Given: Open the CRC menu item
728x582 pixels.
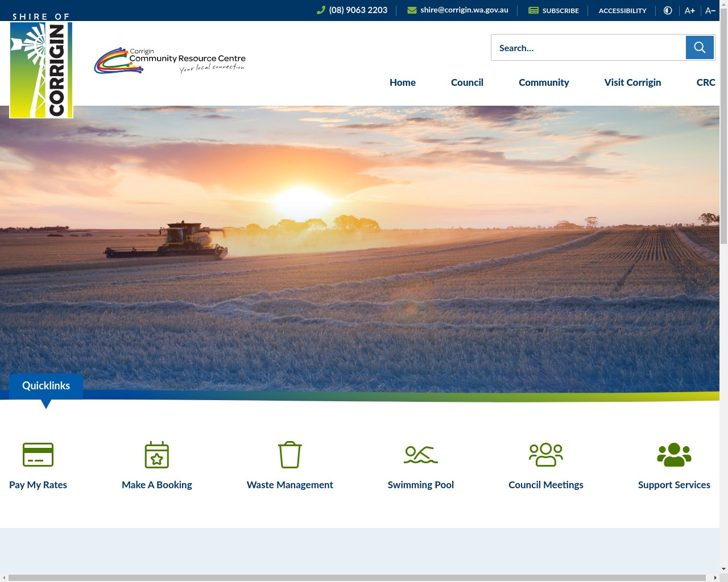Looking at the screenshot, I should tap(706, 82).
